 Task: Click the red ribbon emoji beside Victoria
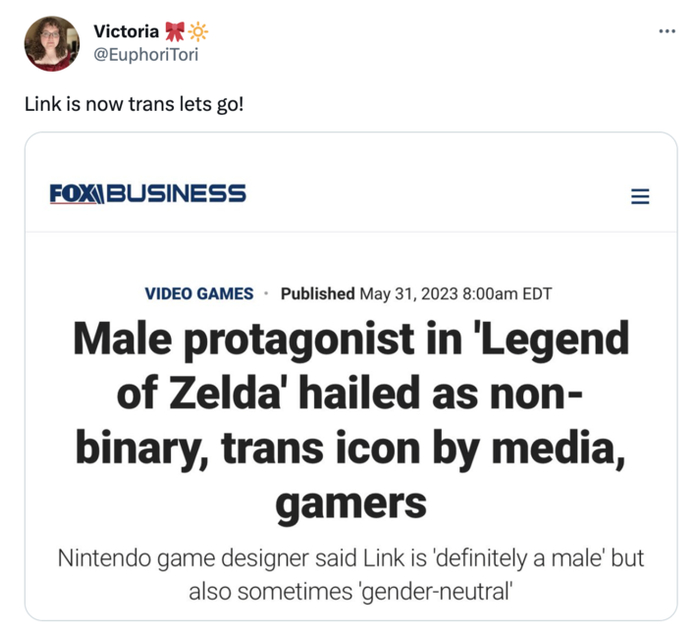click(x=174, y=32)
